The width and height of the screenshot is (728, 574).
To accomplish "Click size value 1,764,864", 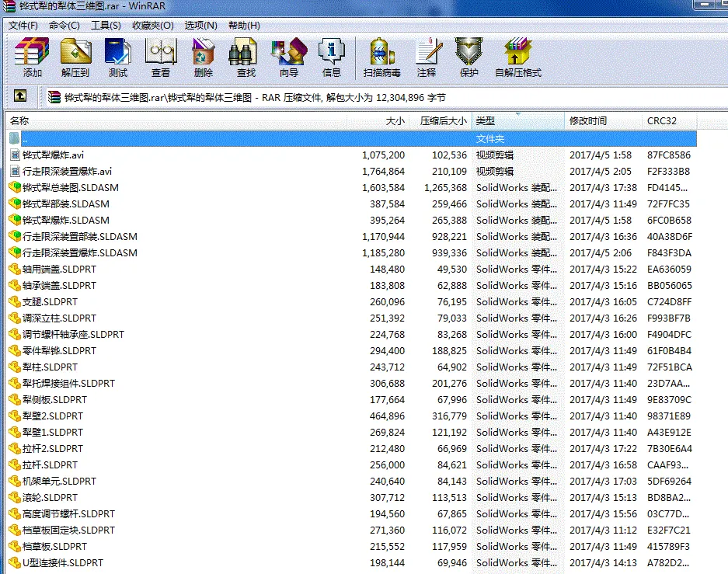I will click(384, 171).
